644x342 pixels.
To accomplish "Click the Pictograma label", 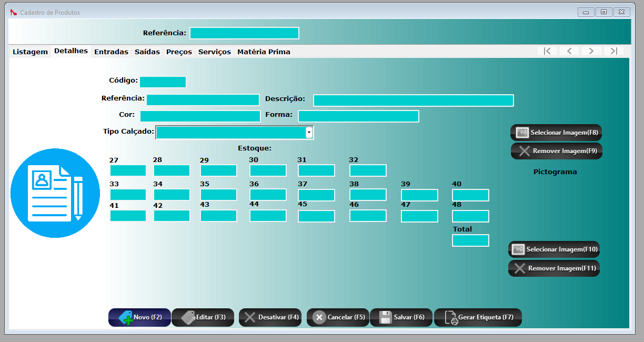I will [x=555, y=172].
